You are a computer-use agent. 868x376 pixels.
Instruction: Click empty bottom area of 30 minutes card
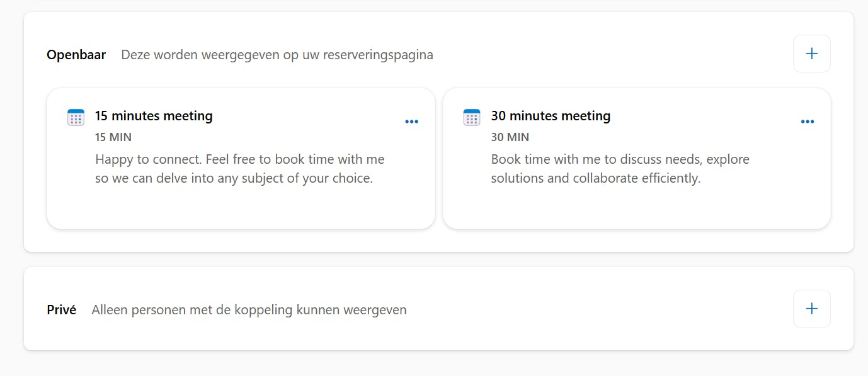click(x=636, y=209)
